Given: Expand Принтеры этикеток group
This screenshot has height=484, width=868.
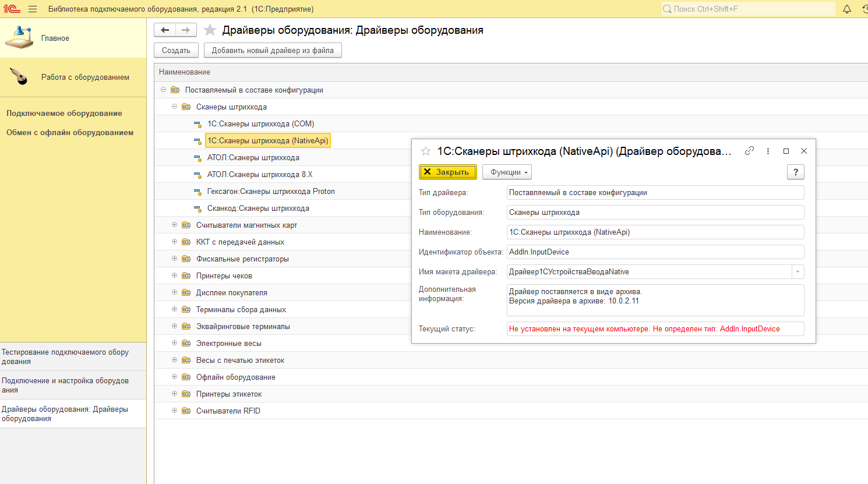Looking at the screenshot, I should point(174,394).
